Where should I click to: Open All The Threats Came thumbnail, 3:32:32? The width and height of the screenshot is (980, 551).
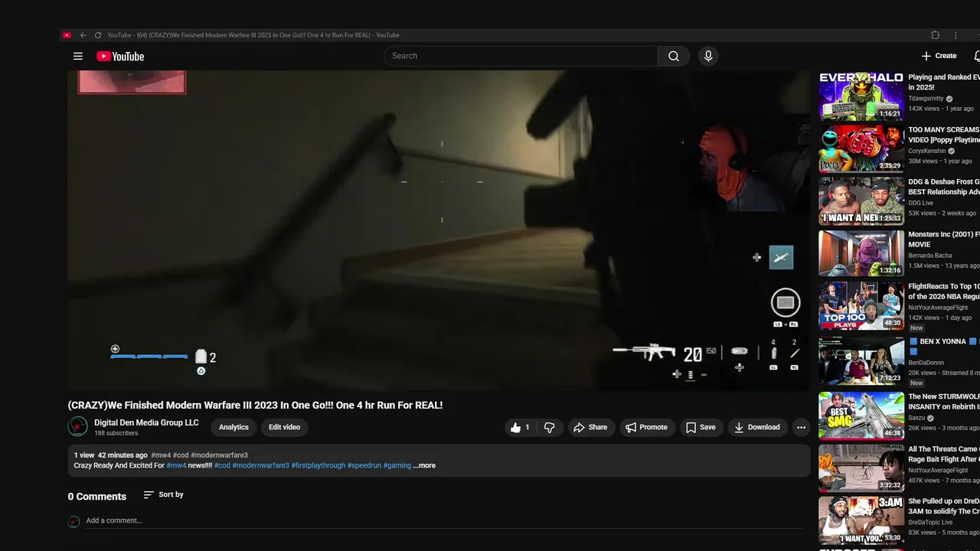pos(861,468)
